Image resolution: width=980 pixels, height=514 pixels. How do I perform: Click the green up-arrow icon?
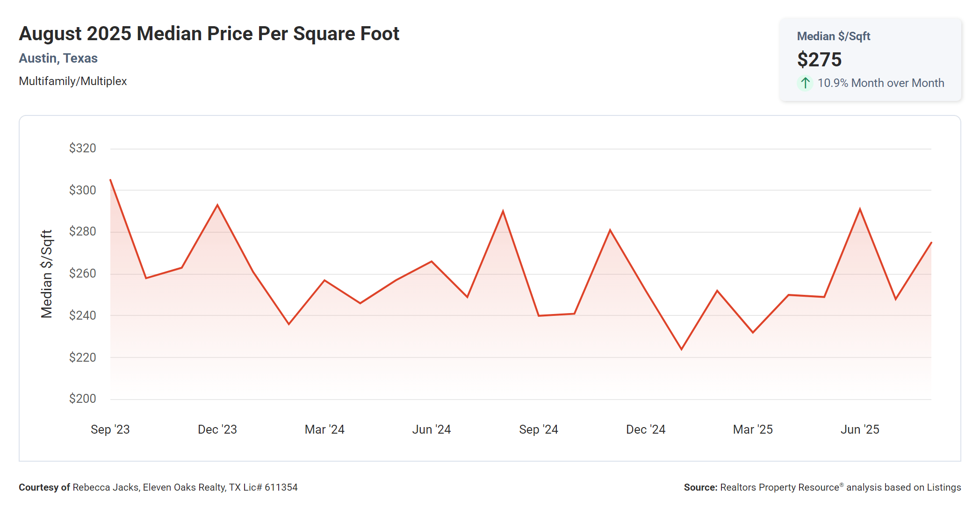(805, 83)
